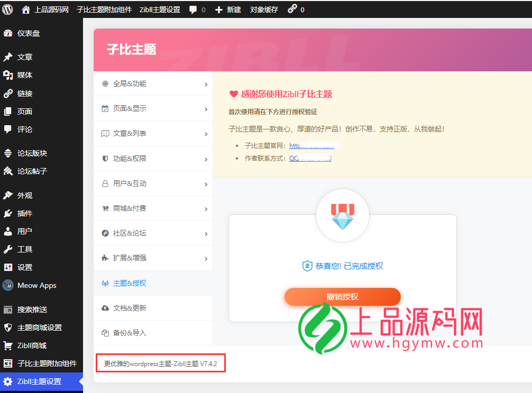Screen dimensions: 532x393
Task: Open 新建 menu in admin bar
Action: pos(228,10)
